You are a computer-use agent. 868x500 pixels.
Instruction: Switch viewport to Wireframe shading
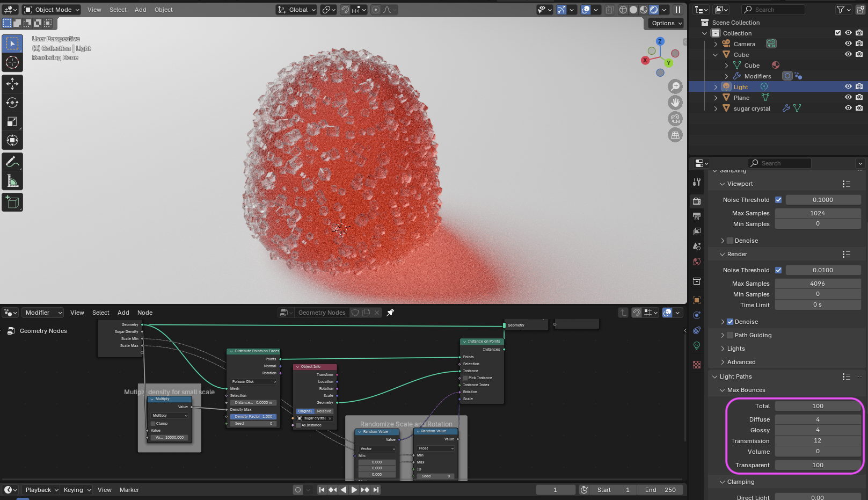click(x=623, y=10)
